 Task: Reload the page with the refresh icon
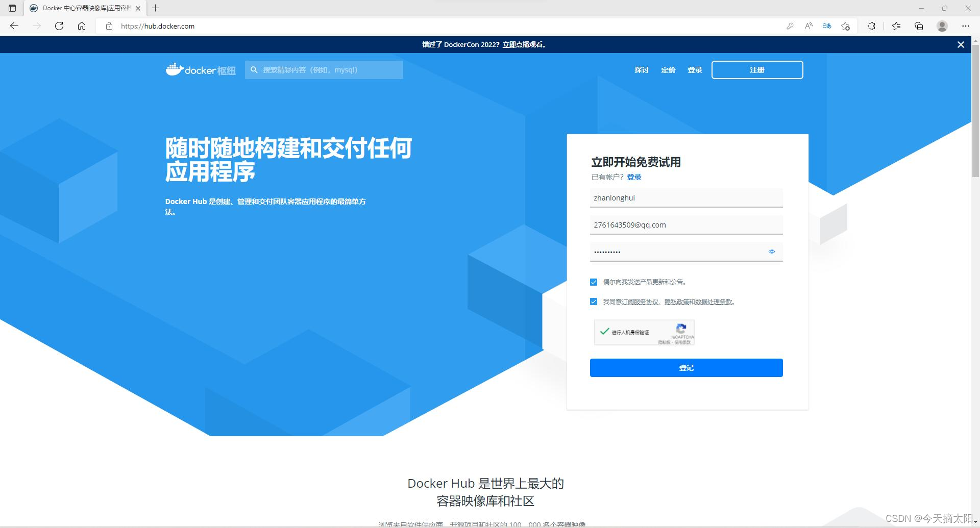(59, 26)
